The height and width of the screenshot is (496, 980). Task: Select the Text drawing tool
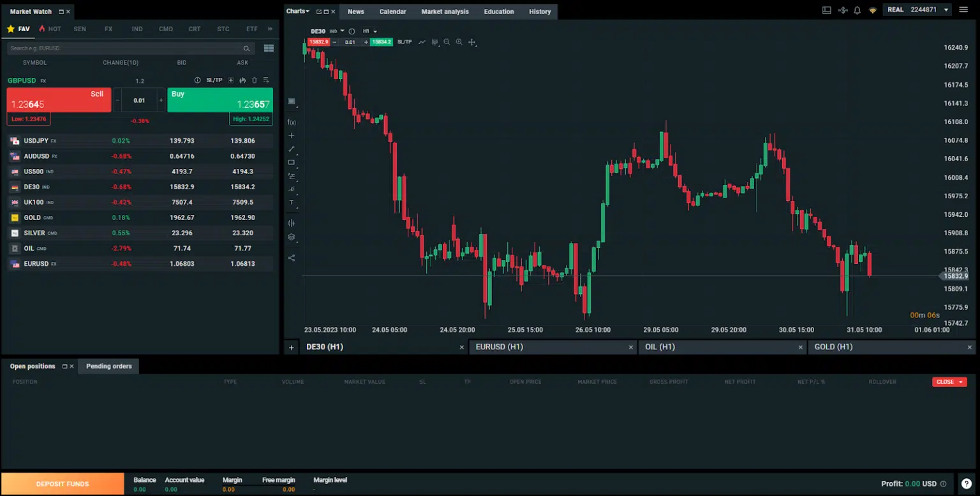point(292,203)
